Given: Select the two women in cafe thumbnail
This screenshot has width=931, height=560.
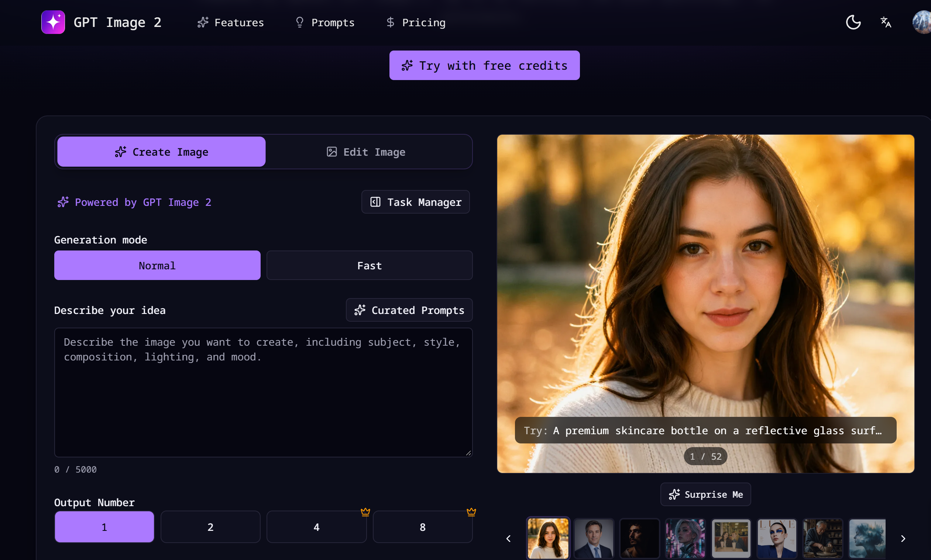Looking at the screenshot, I should tap(731, 539).
